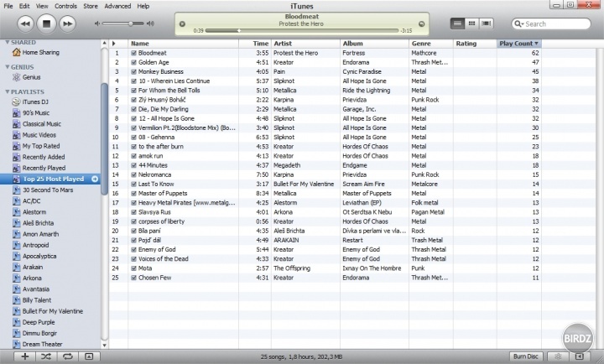
Task: Mute using the low-volume speaker icon
Action: (x=97, y=23)
